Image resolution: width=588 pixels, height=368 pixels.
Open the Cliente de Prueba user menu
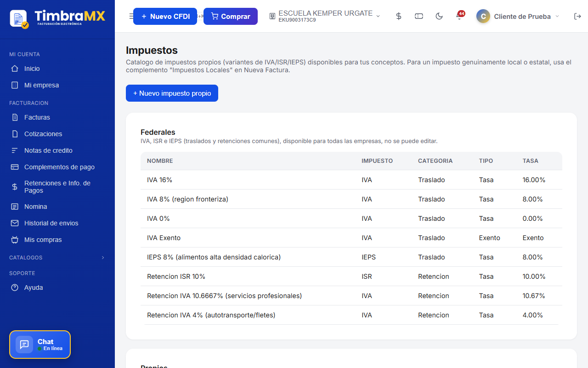518,16
